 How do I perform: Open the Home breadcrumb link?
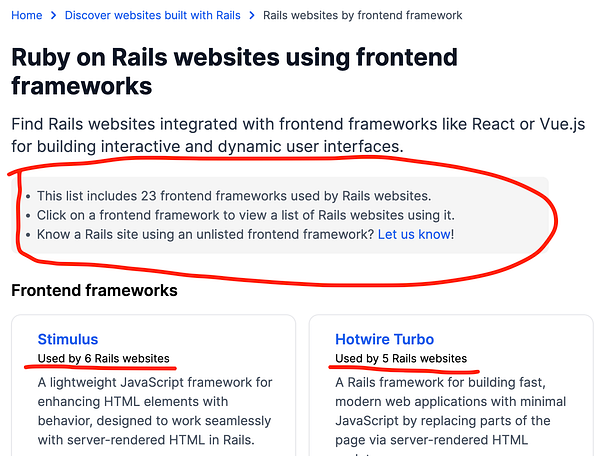point(26,15)
